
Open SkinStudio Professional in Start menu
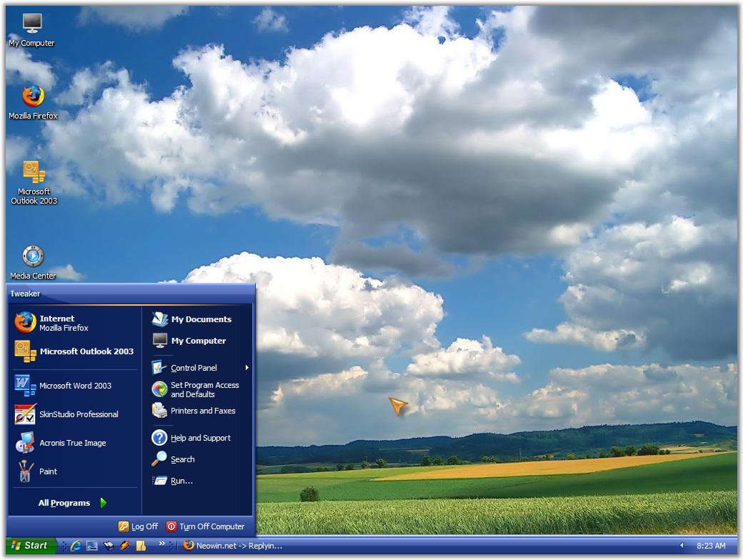[x=79, y=414]
